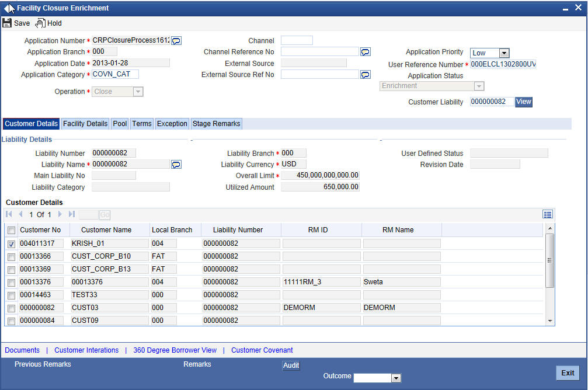Go to last page of customer records
This screenshot has width=588, height=390.
point(72,214)
